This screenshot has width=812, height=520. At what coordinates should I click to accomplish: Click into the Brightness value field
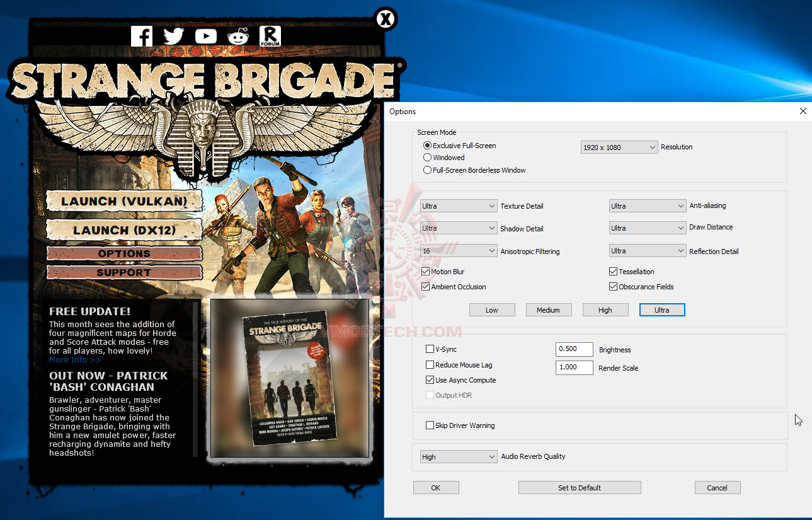pos(575,349)
